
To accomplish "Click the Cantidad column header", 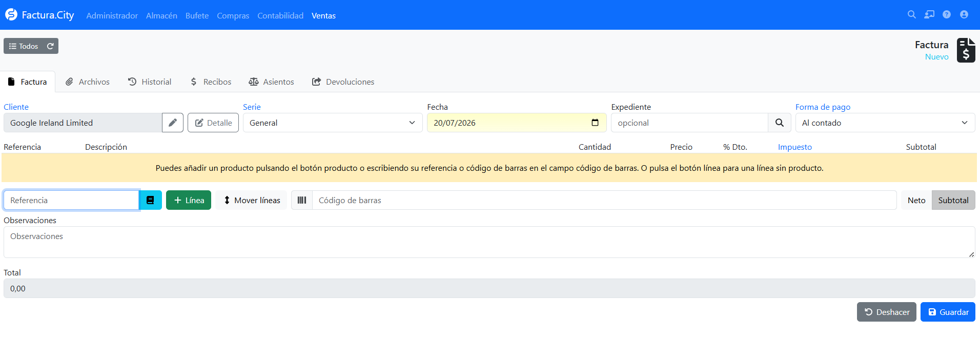I will [x=595, y=147].
